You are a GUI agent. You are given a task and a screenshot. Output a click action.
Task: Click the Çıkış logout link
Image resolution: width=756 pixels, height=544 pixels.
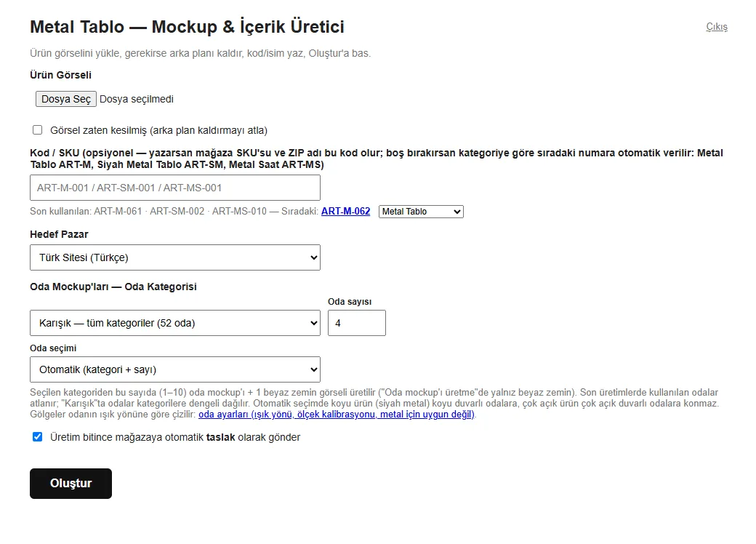(x=717, y=27)
